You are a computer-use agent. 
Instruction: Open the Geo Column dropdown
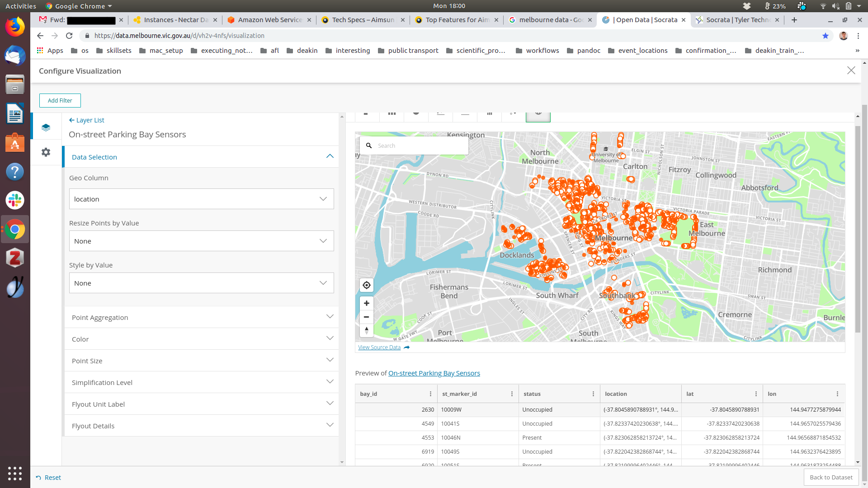click(x=201, y=199)
